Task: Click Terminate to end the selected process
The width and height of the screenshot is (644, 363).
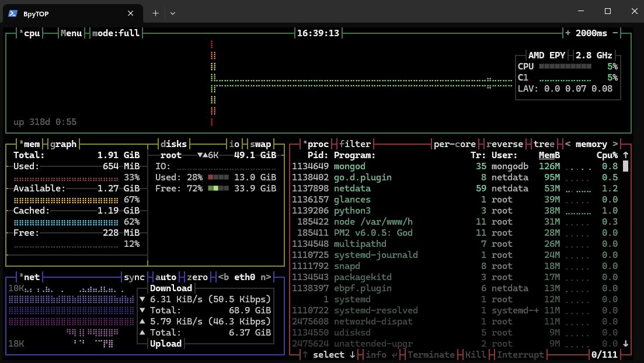Action: pyautogui.click(x=433, y=354)
